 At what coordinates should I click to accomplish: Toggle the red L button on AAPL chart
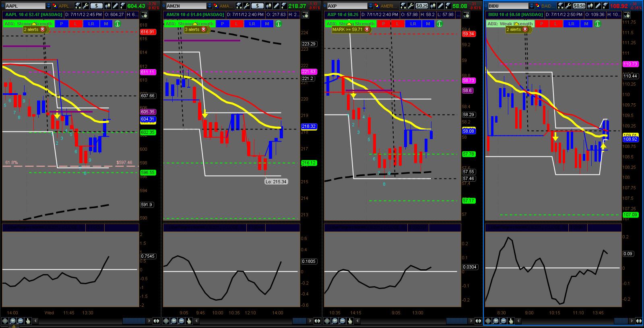click(75, 24)
